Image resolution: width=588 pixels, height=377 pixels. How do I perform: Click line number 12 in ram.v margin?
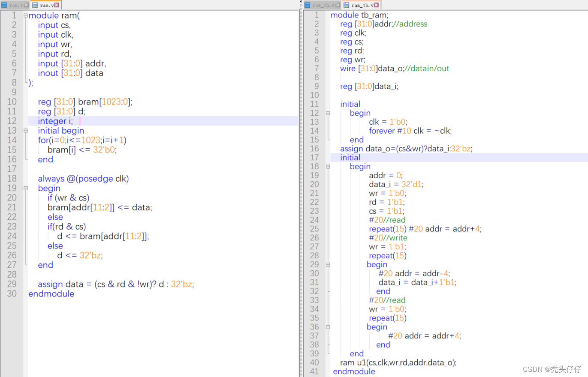tap(12, 121)
